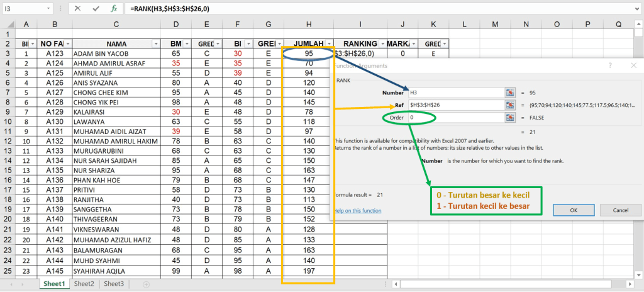The height and width of the screenshot is (292, 644).
Task: Cancel the formula entry with the X icon
Action: [x=77, y=9]
